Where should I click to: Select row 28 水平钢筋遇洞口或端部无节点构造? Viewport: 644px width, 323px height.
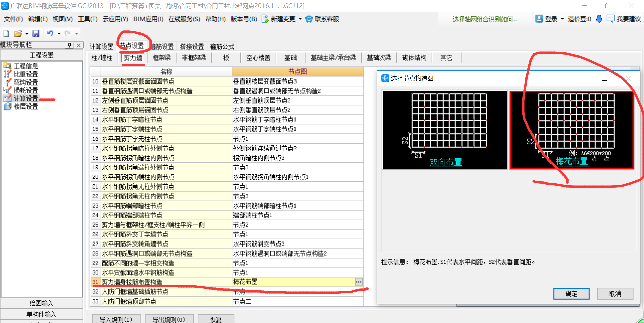227,254
